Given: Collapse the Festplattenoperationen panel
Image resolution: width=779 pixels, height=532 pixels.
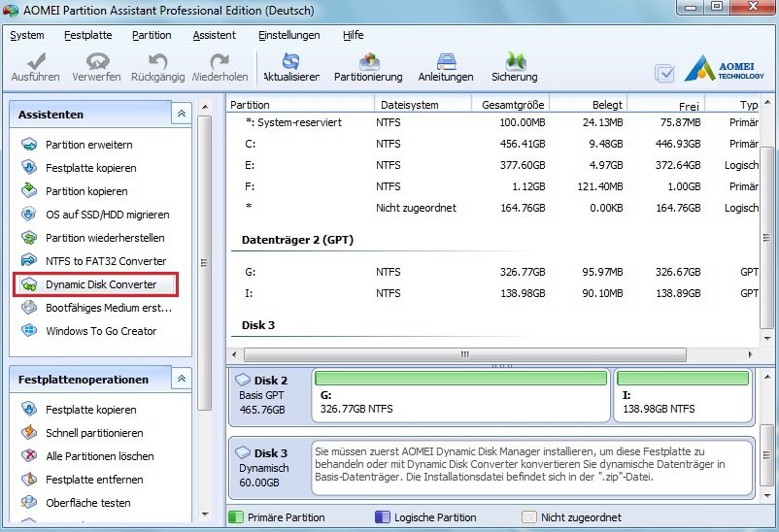Looking at the screenshot, I should pyautogui.click(x=181, y=379).
